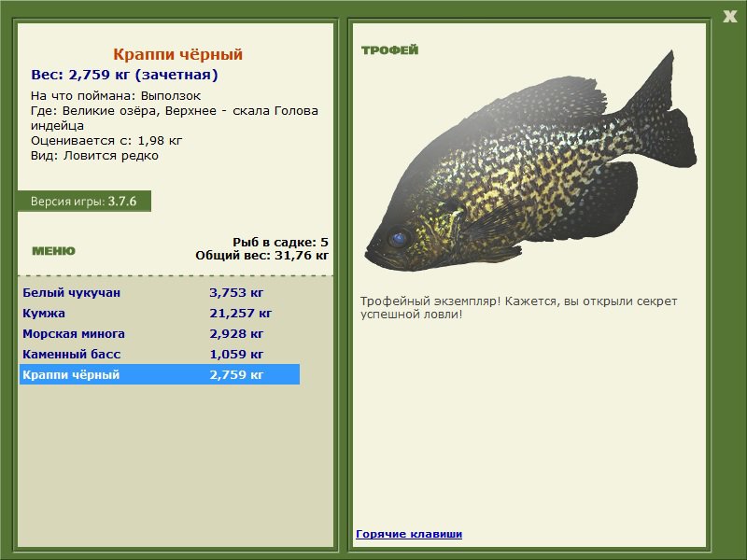Select Морская минога entry
Image resolution: width=747 pixels, height=560 pixels.
coord(160,333)
